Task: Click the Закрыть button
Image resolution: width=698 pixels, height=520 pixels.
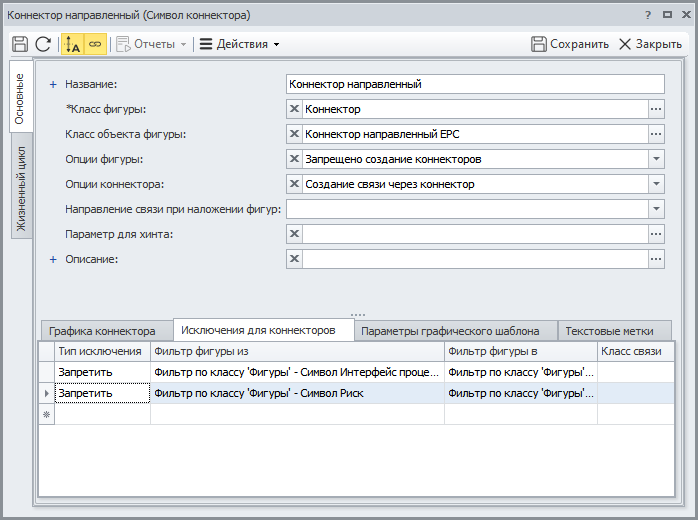Action: (x=650, y=44)
